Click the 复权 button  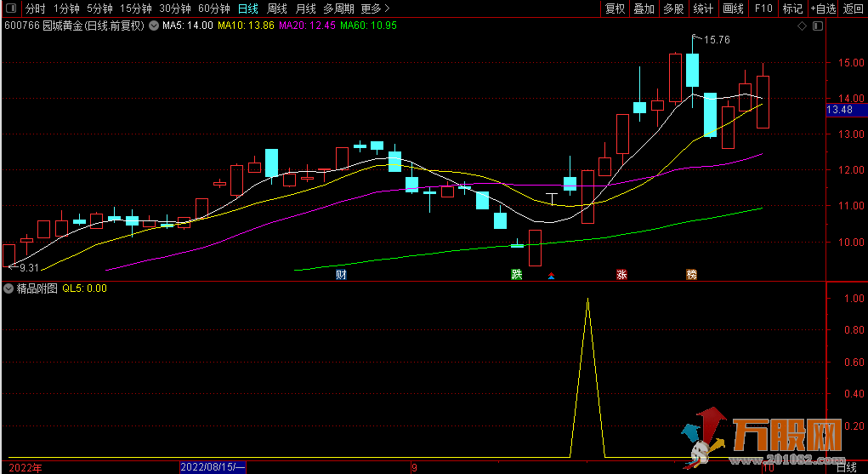pos(615,9)
